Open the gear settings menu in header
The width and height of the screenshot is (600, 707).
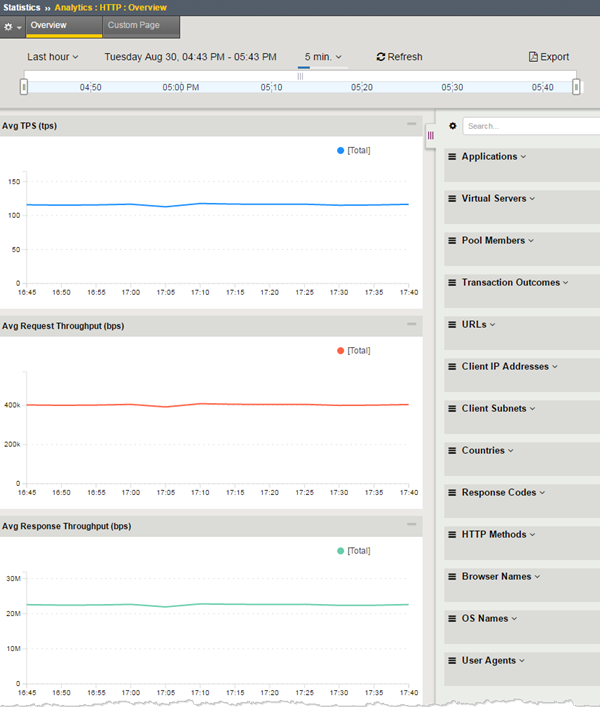(12, 26)
